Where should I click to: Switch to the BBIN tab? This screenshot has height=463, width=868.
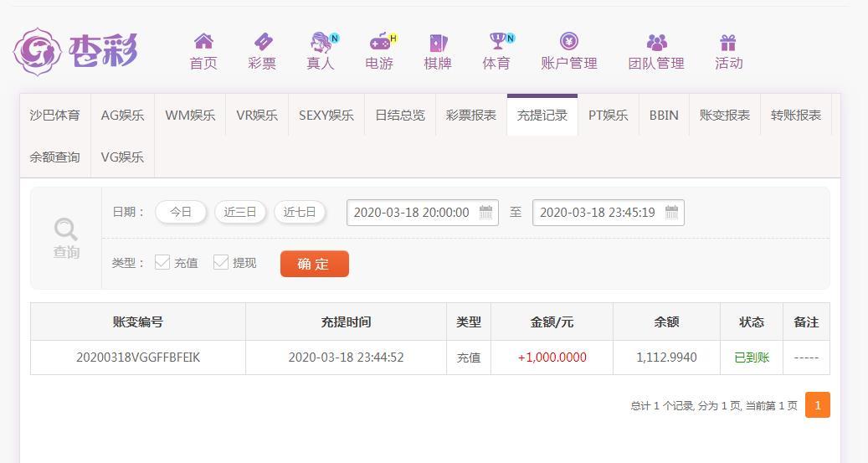664,116
